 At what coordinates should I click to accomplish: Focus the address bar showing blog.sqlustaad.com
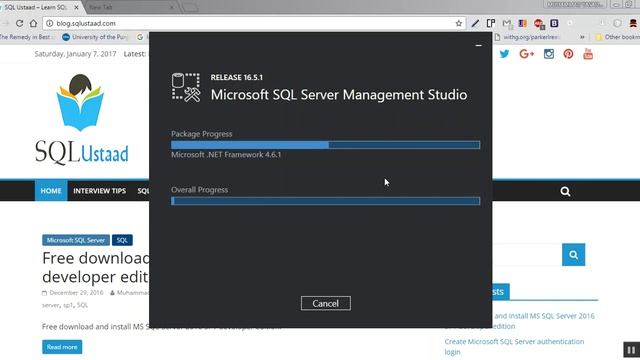(x=255, y=23)
